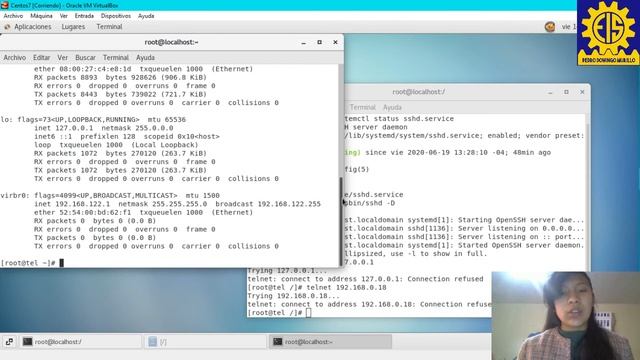The height and width of the screenshot is (360, 640).
Task: Click 'broadcast 192.168.122.255' text
Action: pyautogui.click(x=268, y=204)
